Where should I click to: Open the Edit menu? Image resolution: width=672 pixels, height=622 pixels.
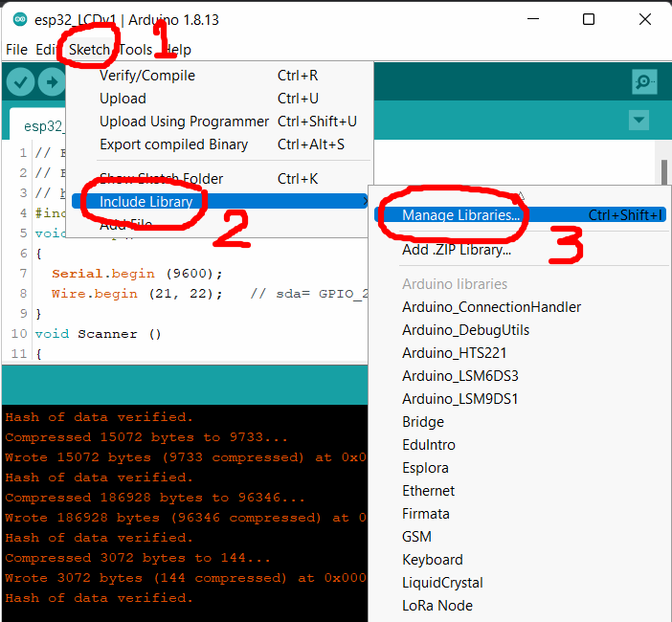click(x=45, y=50)
